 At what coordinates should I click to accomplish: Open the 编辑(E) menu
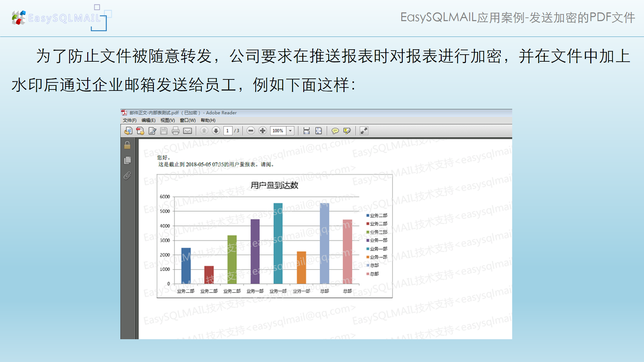[148, 120]
